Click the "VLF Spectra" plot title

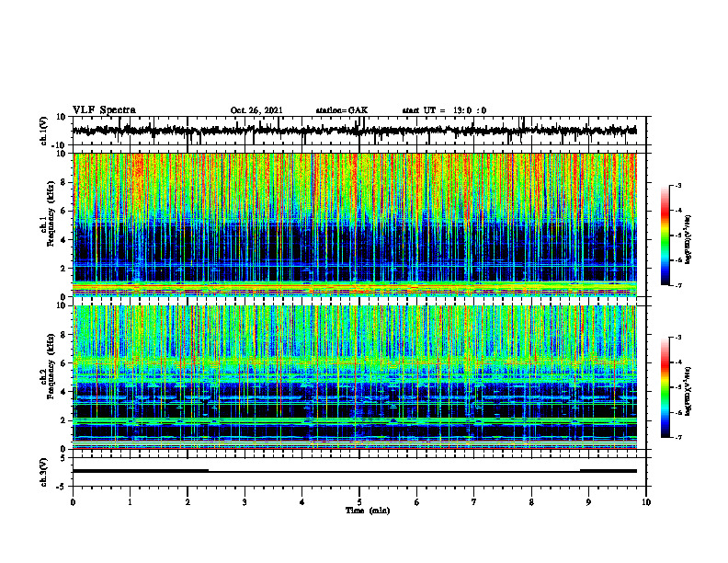[x=104, y=110]
